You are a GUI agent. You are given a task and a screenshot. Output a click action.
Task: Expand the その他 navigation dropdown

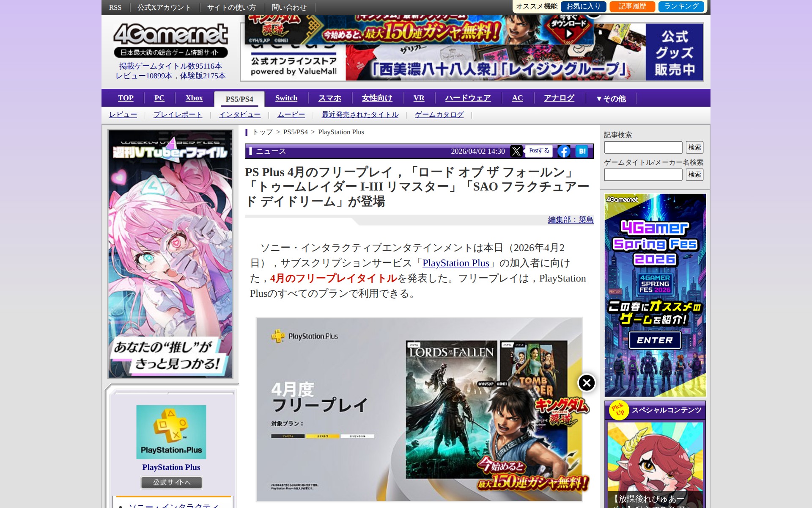coord(611,99)
